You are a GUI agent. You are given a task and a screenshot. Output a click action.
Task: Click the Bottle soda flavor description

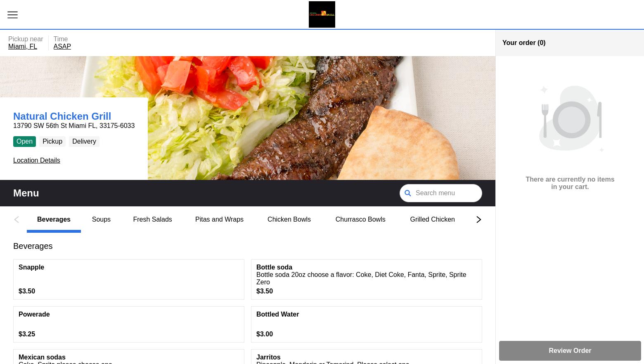click(361, 278)
